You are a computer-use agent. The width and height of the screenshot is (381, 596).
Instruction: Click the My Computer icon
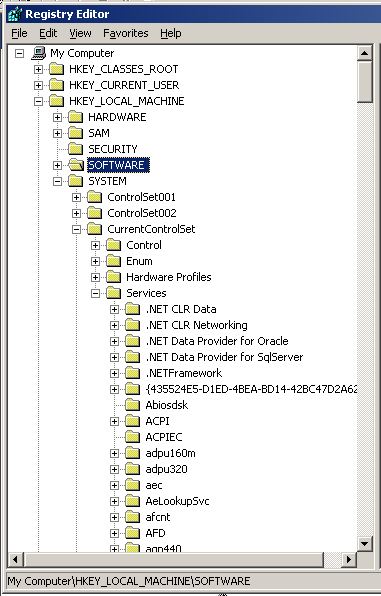38,53
